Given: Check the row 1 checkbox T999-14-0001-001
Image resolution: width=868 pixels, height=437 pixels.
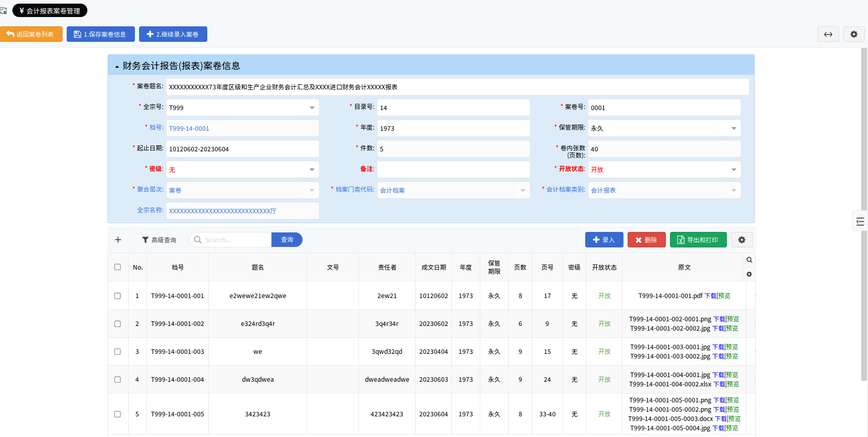Looking at the screenshot, I should tap(117, 296).
